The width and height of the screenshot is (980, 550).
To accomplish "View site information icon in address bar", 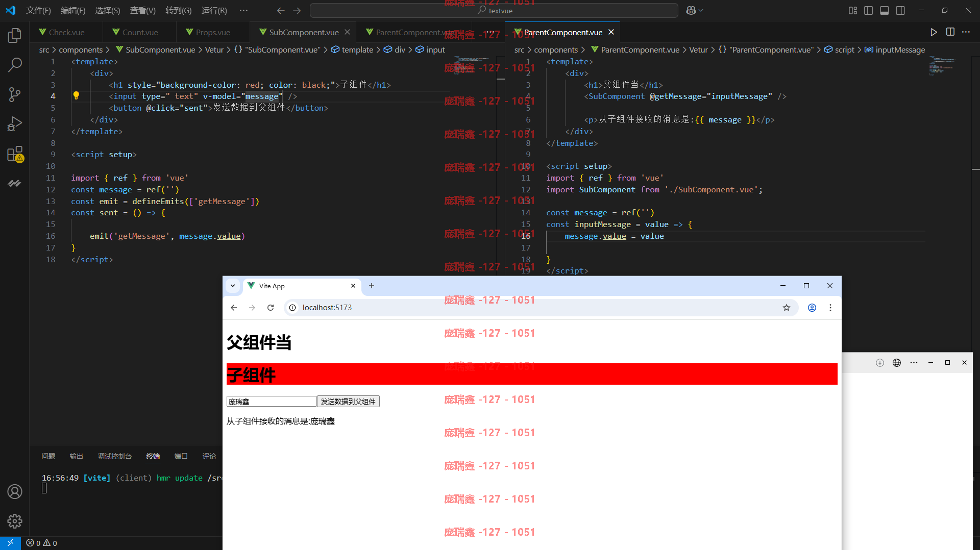I will pyautogui.click(x=292, y=308).
